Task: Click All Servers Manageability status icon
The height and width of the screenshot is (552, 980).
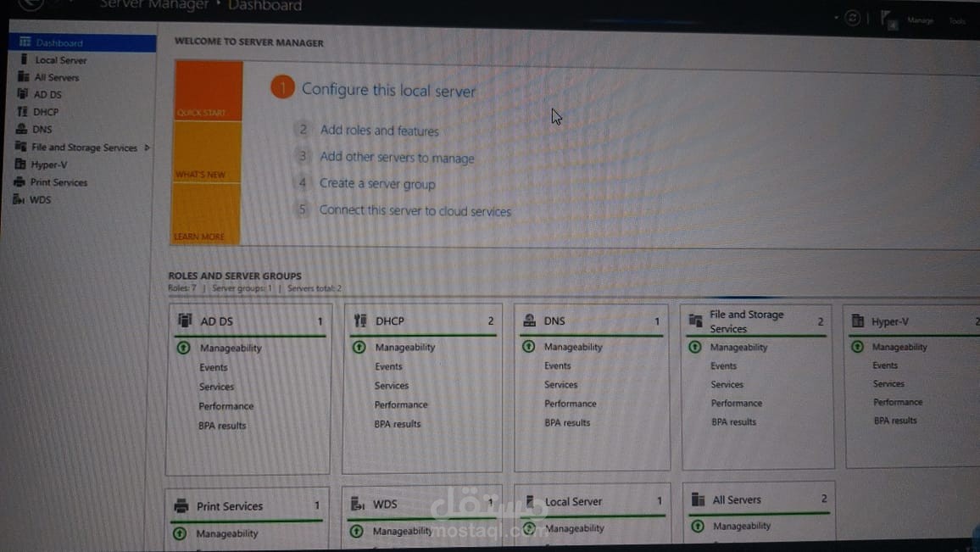Action: tap(699, 527)
